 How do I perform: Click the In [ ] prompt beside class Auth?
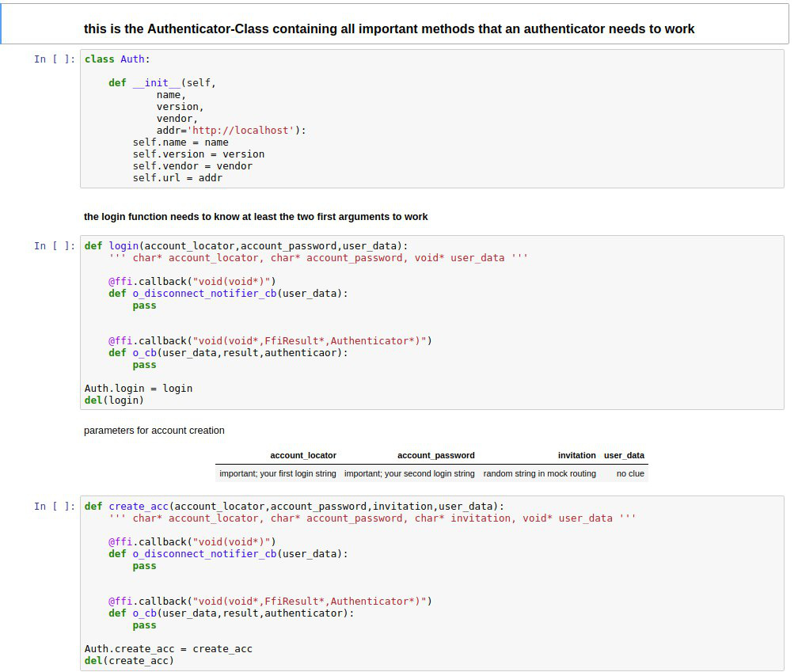point(55,59)
